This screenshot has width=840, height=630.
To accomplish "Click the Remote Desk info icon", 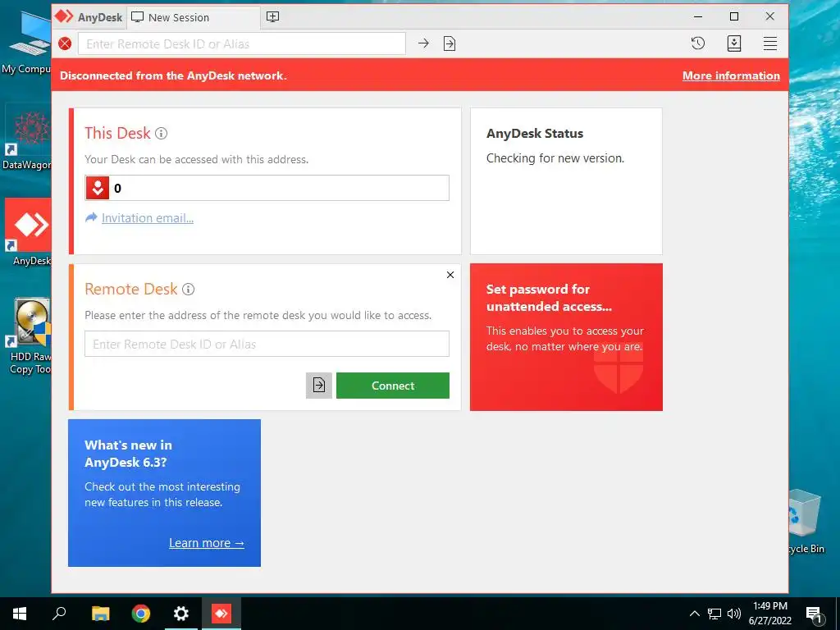I will (188, 290).
